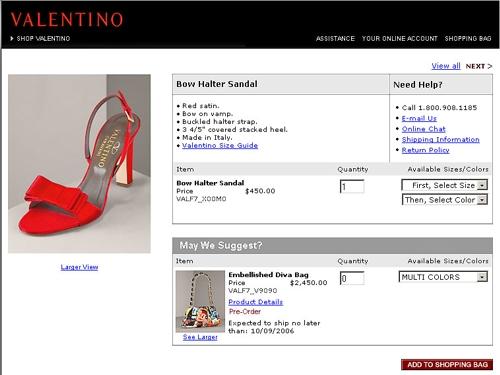This screenshot has height=375, width=500.
Task: Click the View all link
Action: click(446, 66)
